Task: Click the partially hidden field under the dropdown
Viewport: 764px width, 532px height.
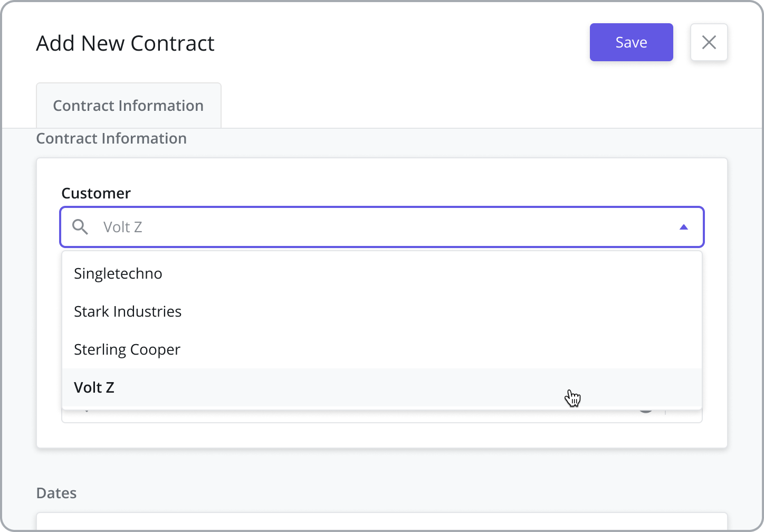Action: coord(382,415)
